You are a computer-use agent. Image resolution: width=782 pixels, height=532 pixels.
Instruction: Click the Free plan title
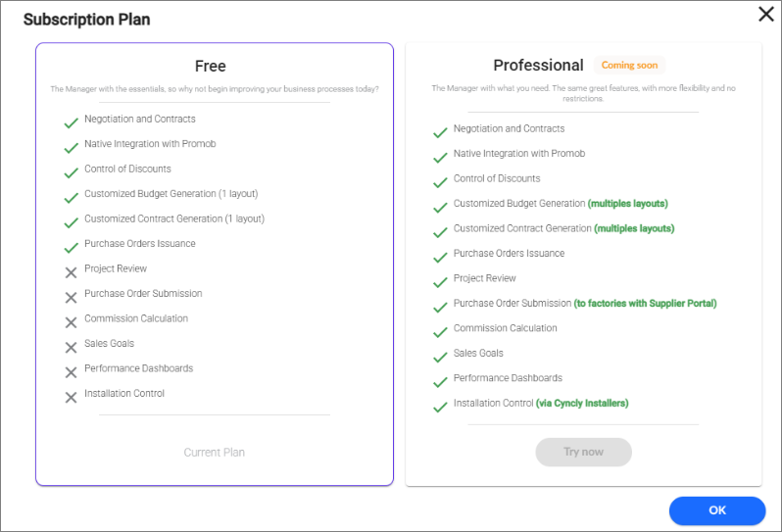(x=211, y=66)
